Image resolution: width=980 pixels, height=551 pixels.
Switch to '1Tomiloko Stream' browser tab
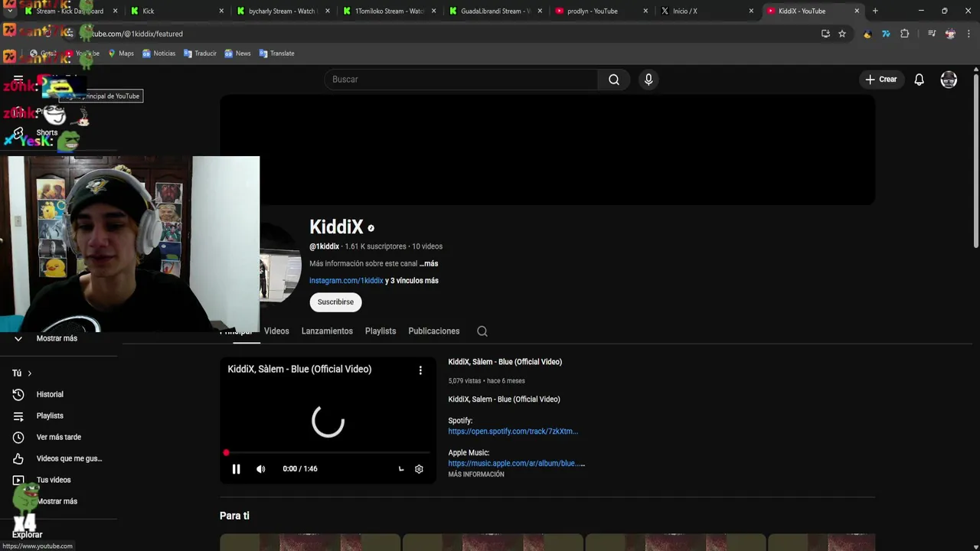[388, 11]
